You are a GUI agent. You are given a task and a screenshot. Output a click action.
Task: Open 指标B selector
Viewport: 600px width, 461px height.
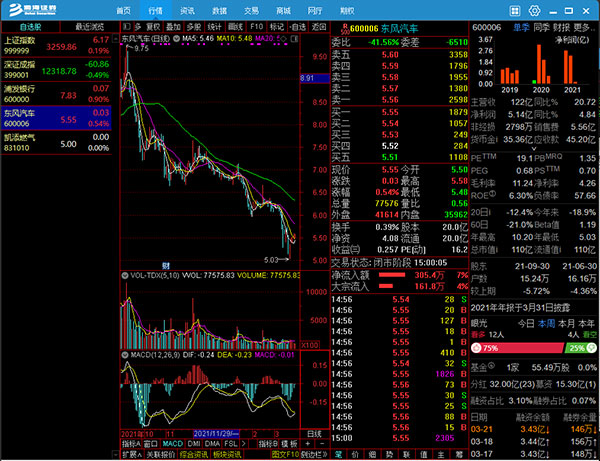click(x=268, y=443)
